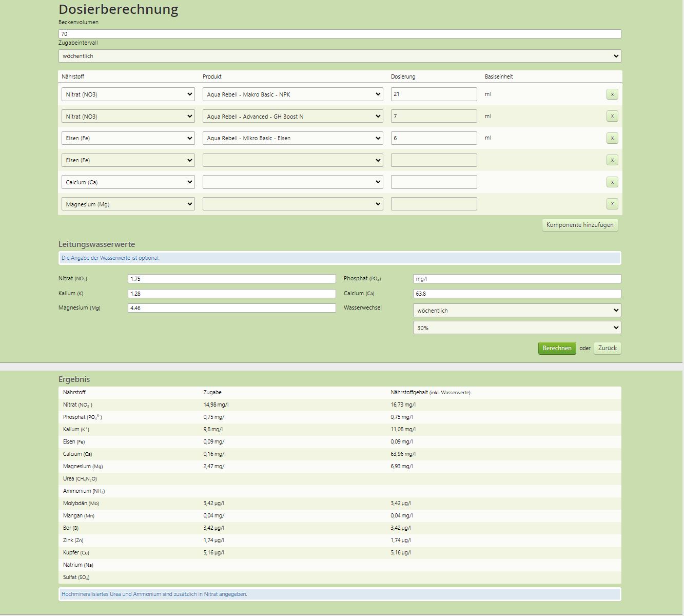The height and width of the screenshot is (616, 684).
Task: Expand the Calcium (Ca) nutrient dropdown
Action: 128,182
